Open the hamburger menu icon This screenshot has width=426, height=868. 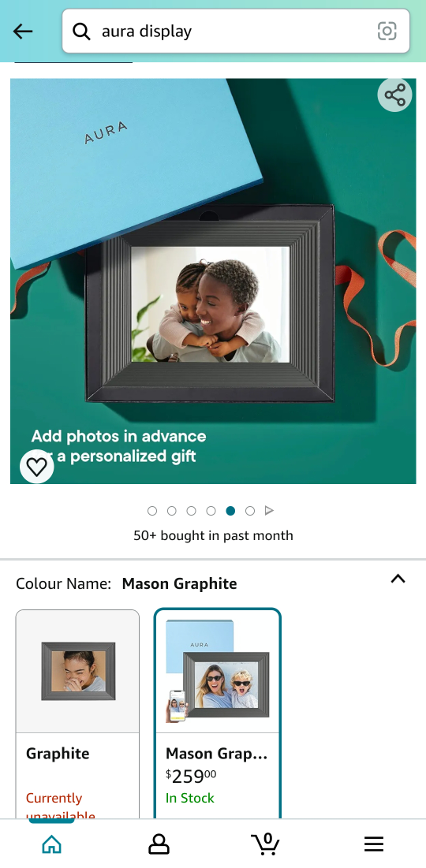point(374,844)
